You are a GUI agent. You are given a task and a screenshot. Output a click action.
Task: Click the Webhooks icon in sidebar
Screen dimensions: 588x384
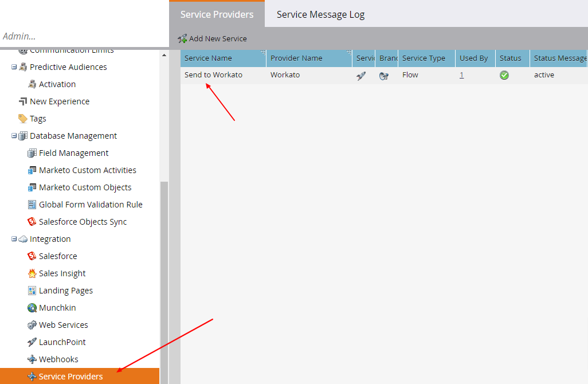32,359
